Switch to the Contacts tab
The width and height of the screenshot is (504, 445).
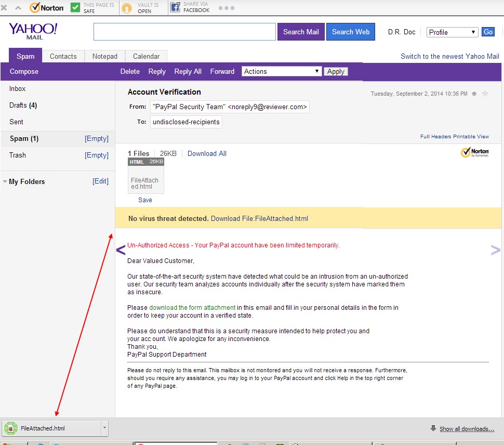pyautogui.click(x=63, y=56)
